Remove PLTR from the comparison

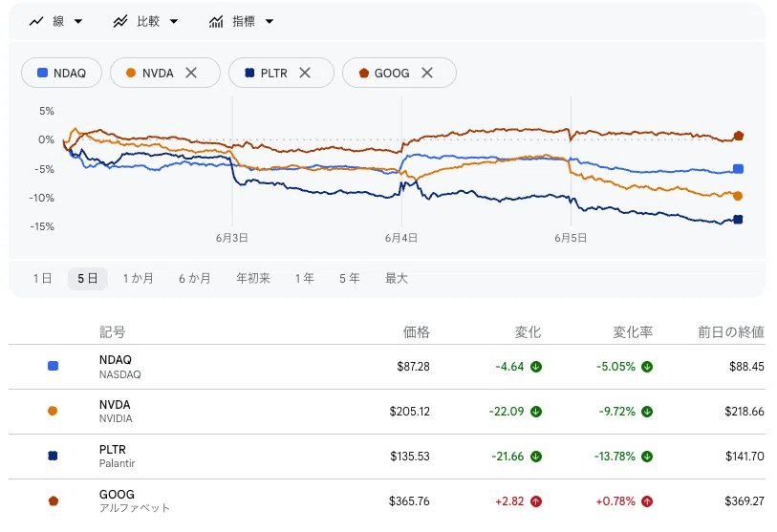pyautogui.click(x=305, y=73)
